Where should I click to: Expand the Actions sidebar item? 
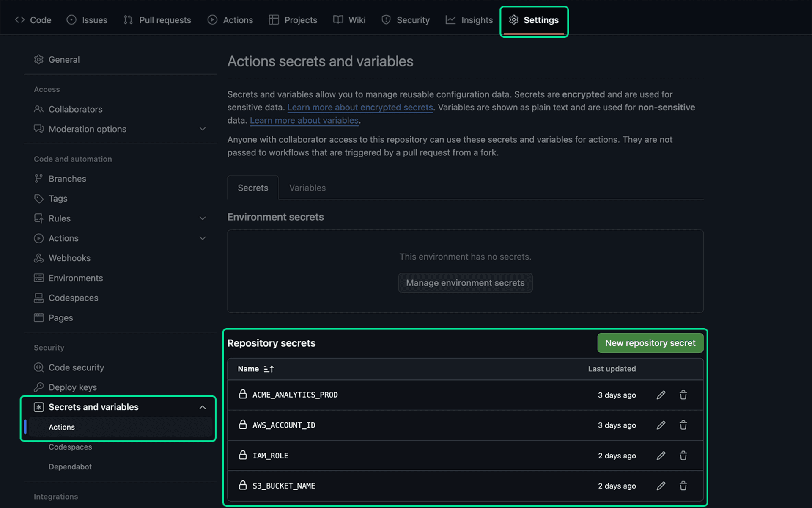click(x=203, y=238)
